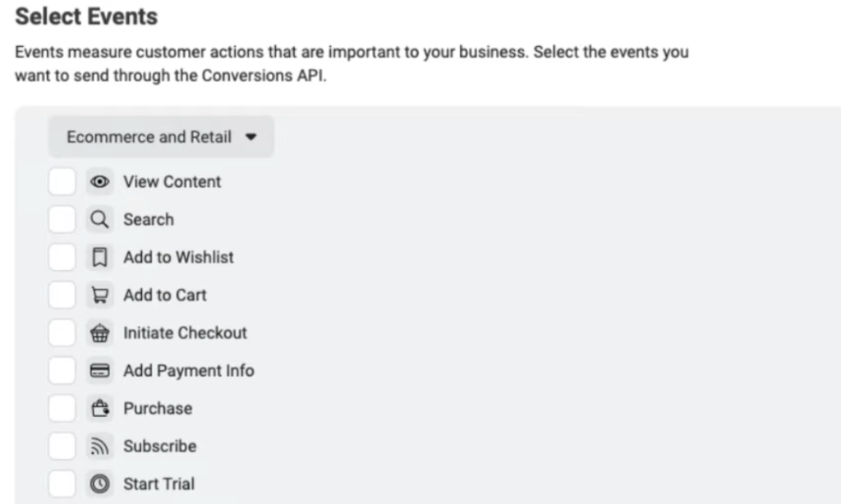Select the Add to Cart checkbox
This screenshot has height=504, width=841.
tap(62, 296)
